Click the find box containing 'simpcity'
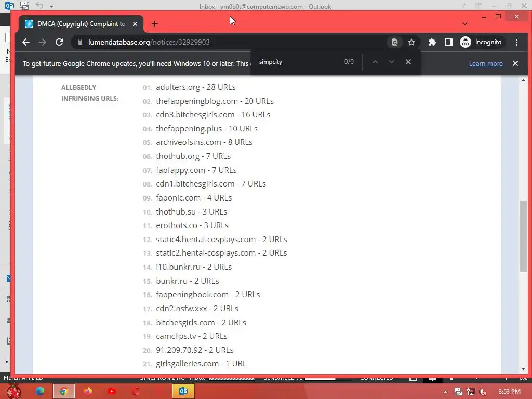Viewport: 532px width, 399px height. point(299,62)
